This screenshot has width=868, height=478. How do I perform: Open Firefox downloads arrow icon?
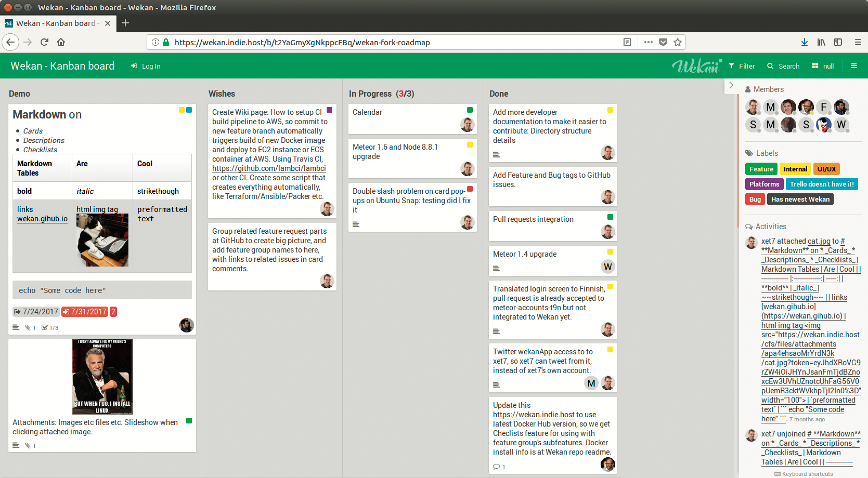point(804,42)
